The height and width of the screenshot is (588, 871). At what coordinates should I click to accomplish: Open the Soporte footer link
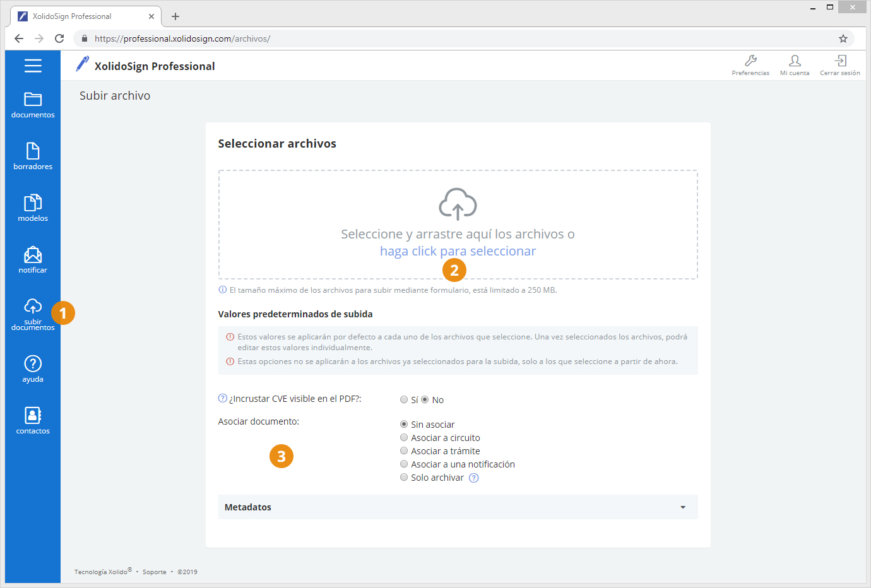pos(155,572)
